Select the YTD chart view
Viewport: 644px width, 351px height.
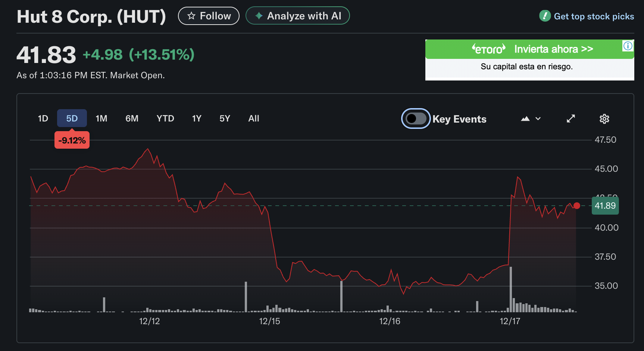pyautogui.click(x=165, y=118)
